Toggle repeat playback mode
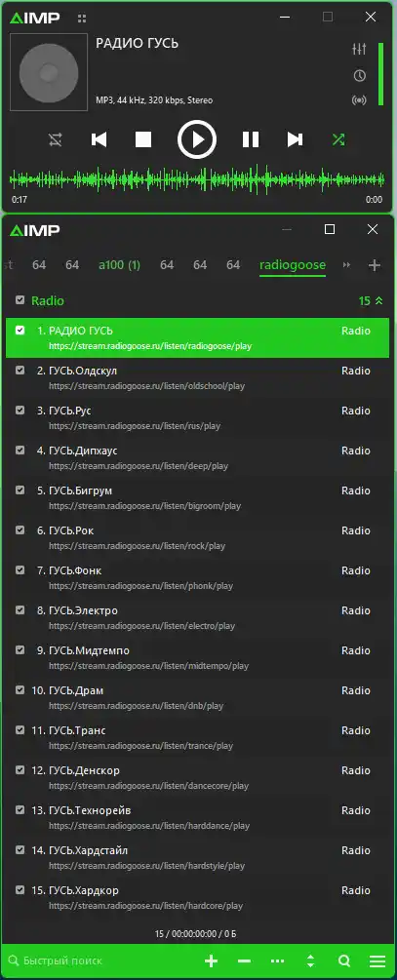Viewport: 397px width, 980px height. [x=56, y=139]
